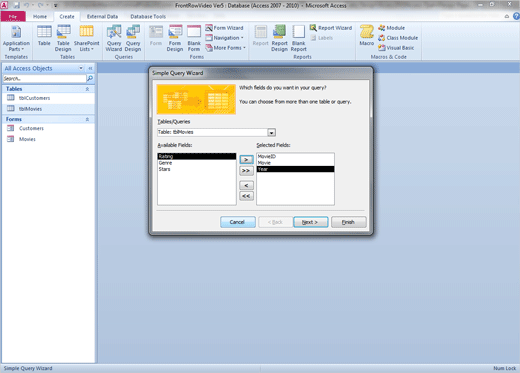Viewport: 520px width, 373px height.
Task: Select Stars in Available Fields
Action: coord(197,169)
